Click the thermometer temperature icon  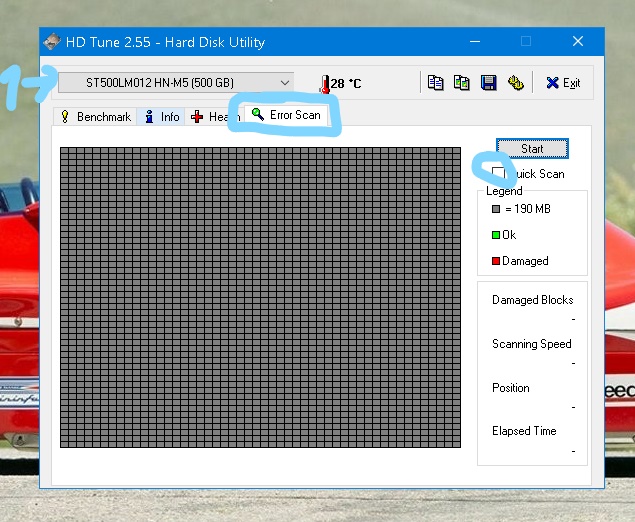pyautogui.click(x=325, y=84)
